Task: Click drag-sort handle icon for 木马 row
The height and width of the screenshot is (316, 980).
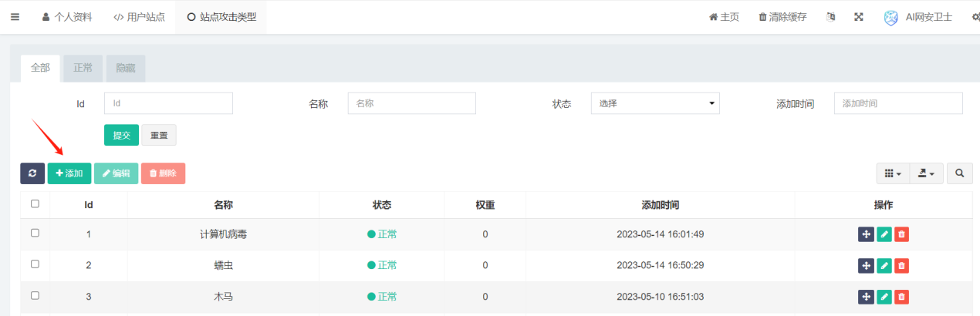Action: (866, 297)
